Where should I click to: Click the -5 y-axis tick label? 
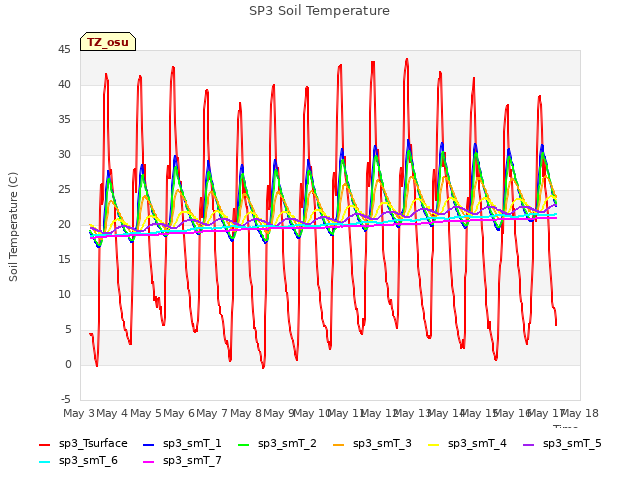coord(66,400)
